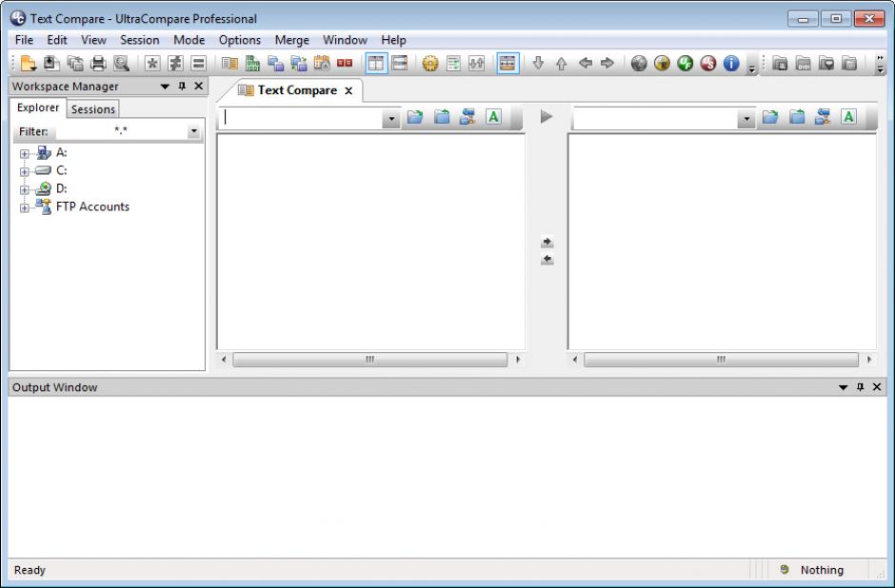Click the right pane file path field
The height and width of the screenshot is (588, 895).
(x=656, y=117)
